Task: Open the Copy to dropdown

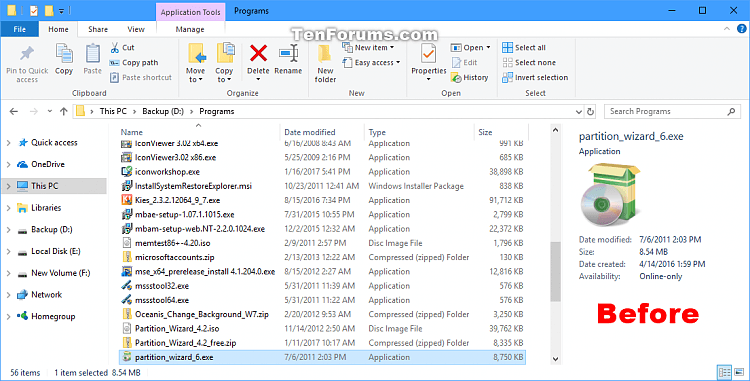Action: point(224,75)
